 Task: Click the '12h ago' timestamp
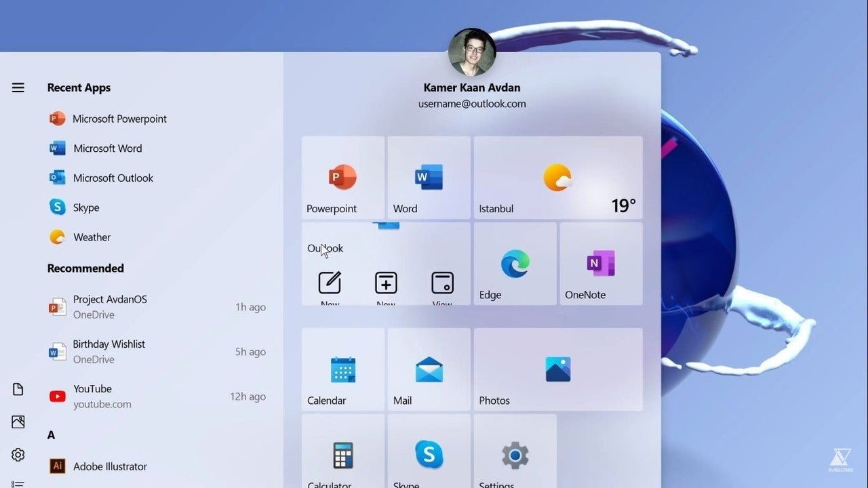[248, 396]
